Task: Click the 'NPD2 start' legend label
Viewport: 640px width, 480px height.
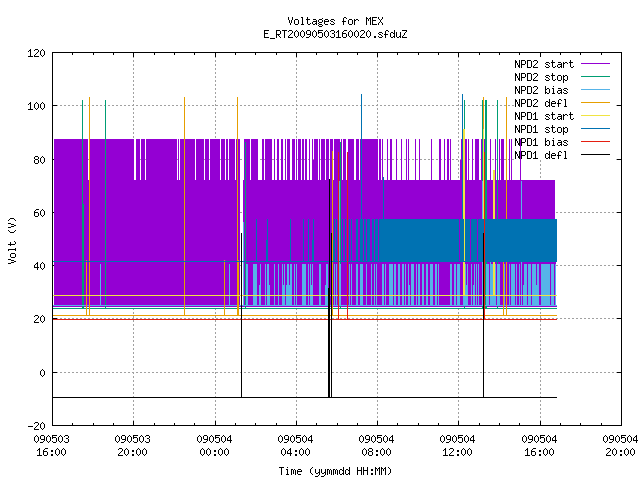Action: [x=544, y=64]
